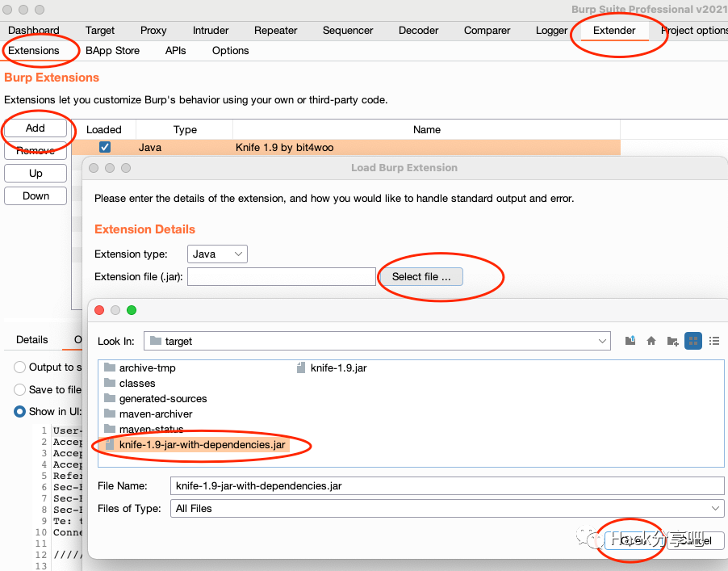Open the maven-status folder
The height and width of the screenshot is (571, 728).
point(144,429)
